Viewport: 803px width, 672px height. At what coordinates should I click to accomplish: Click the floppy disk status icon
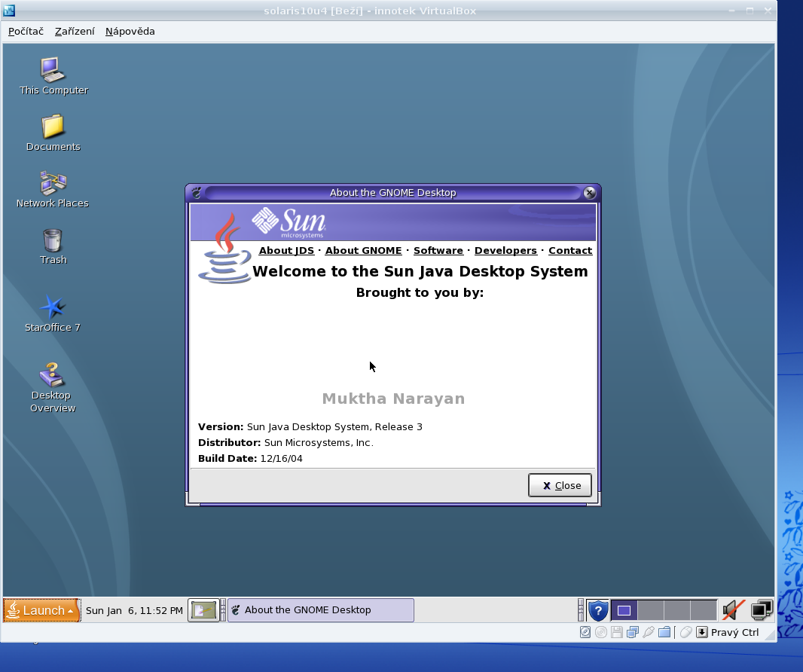(617, 632)
